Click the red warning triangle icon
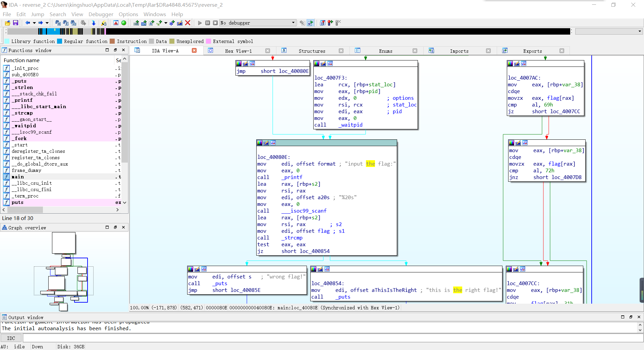The width and height of the screenshot is (644, 350). tap(116, 23)
